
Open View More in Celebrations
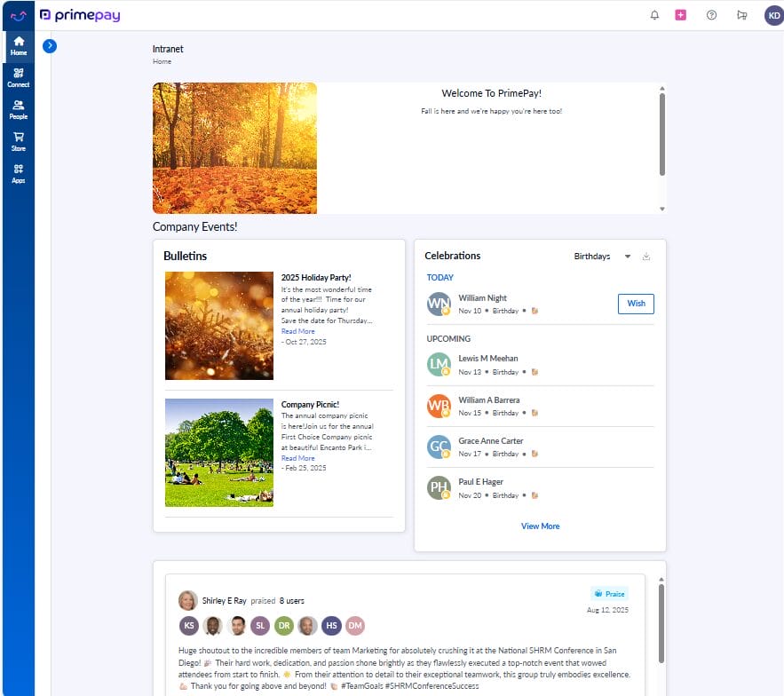540,526
